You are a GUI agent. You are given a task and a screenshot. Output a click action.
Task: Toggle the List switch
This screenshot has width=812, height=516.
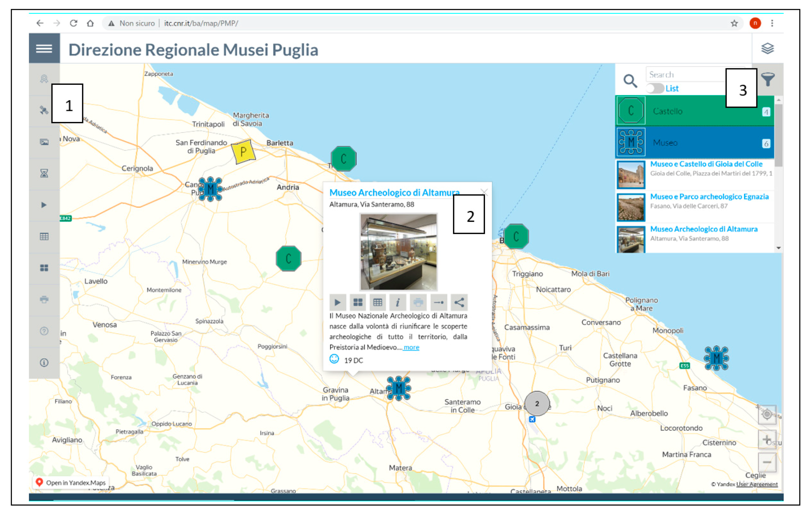coord(655,88)
